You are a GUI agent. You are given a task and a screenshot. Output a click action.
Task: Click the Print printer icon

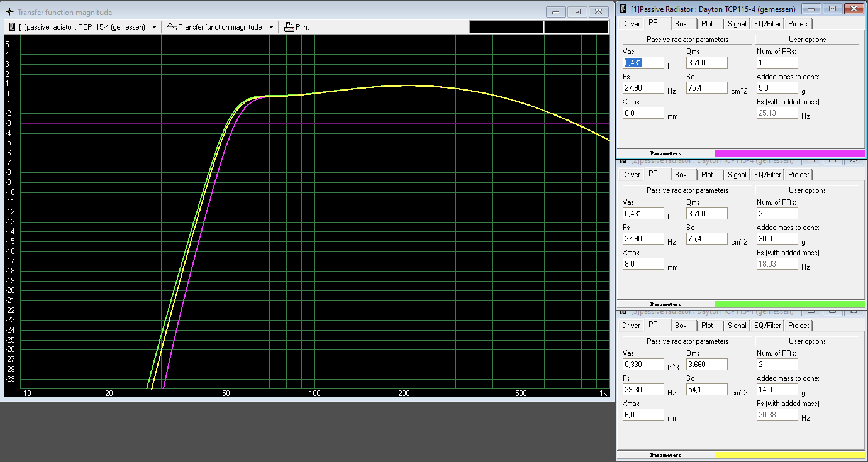[x=289, y=27]
